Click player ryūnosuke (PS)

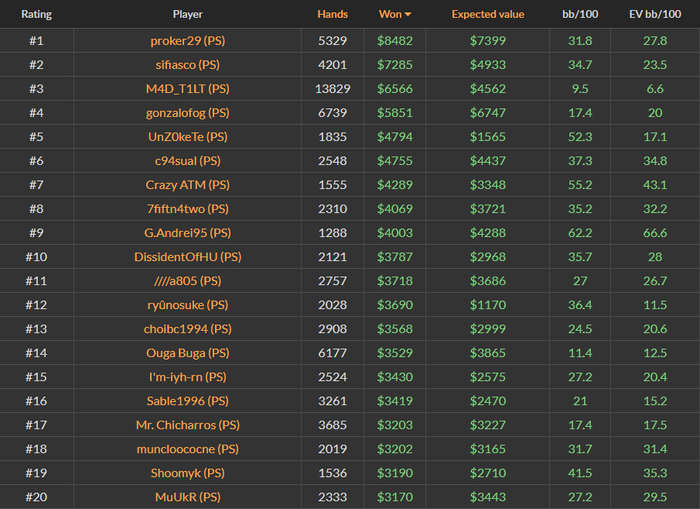[187, 305]
